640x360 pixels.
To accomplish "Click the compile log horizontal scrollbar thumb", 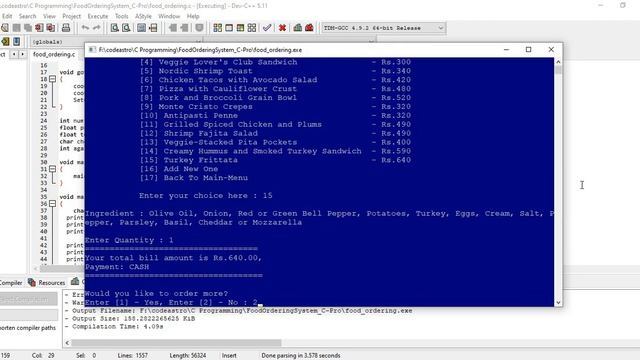I will (176, 343).
